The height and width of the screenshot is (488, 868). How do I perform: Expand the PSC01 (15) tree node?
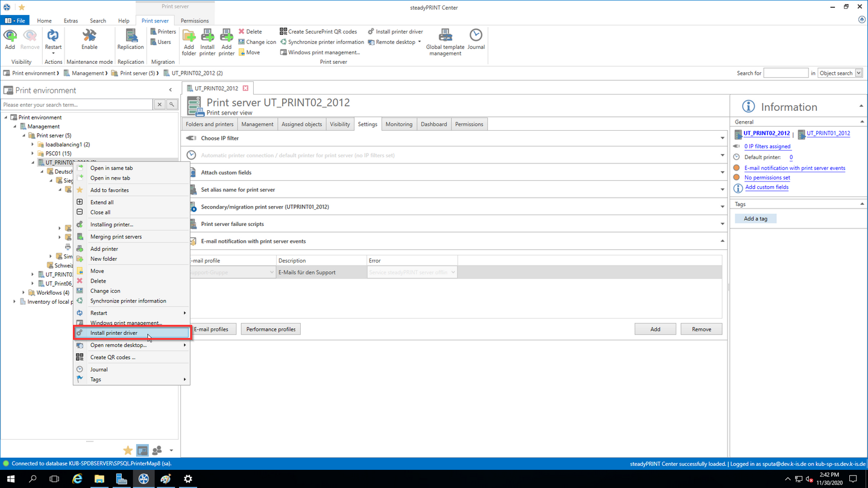[33, 154]
